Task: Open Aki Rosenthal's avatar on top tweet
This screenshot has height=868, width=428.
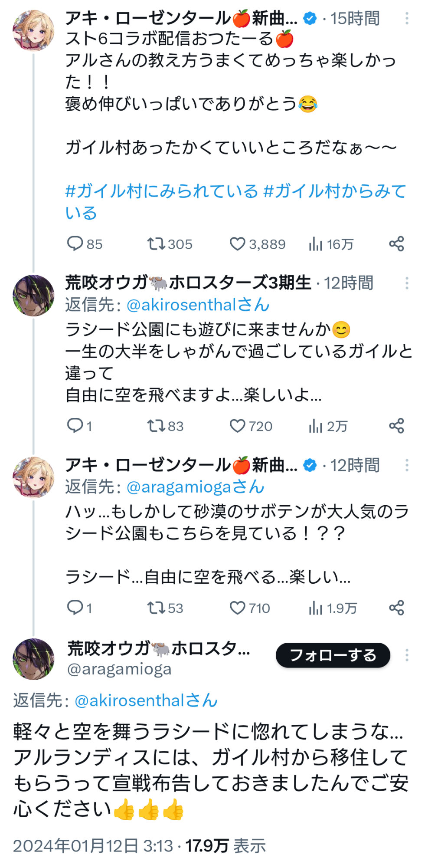Action: [33, 30]
